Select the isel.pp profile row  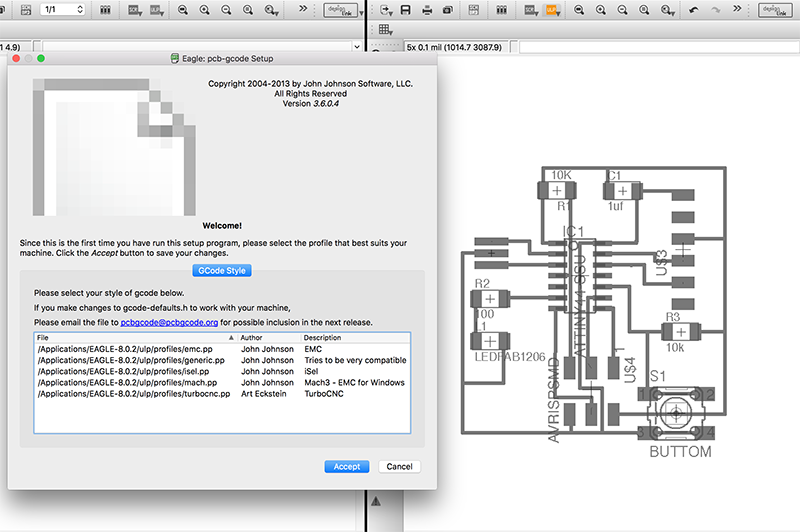[x=222, y=371]
